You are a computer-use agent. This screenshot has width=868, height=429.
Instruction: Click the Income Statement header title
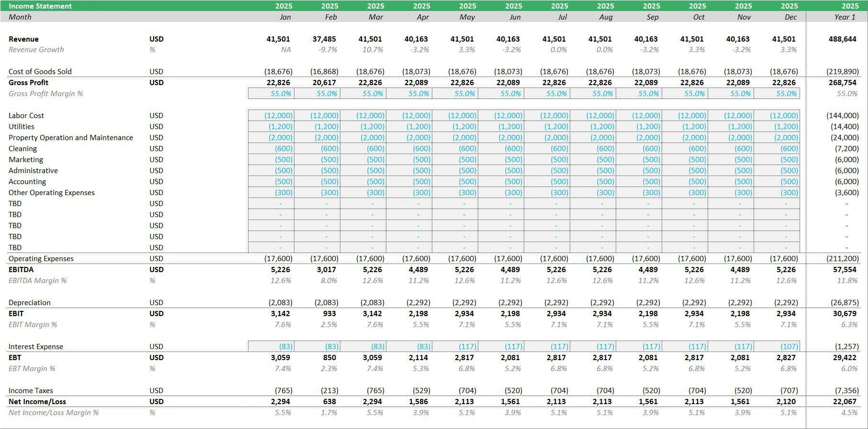point(40,6)
